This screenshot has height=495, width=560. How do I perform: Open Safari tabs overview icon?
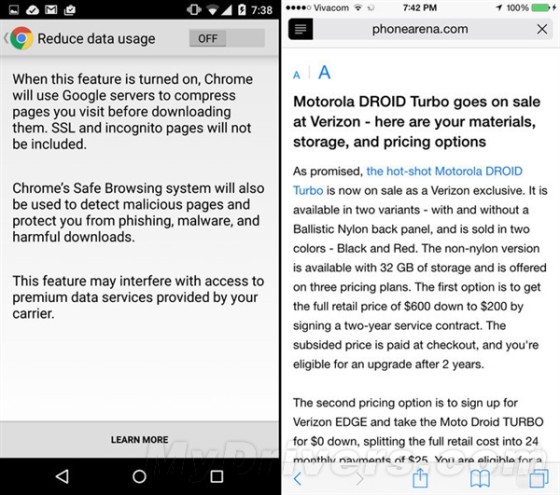pyautogui.click(x=539, y=479)
